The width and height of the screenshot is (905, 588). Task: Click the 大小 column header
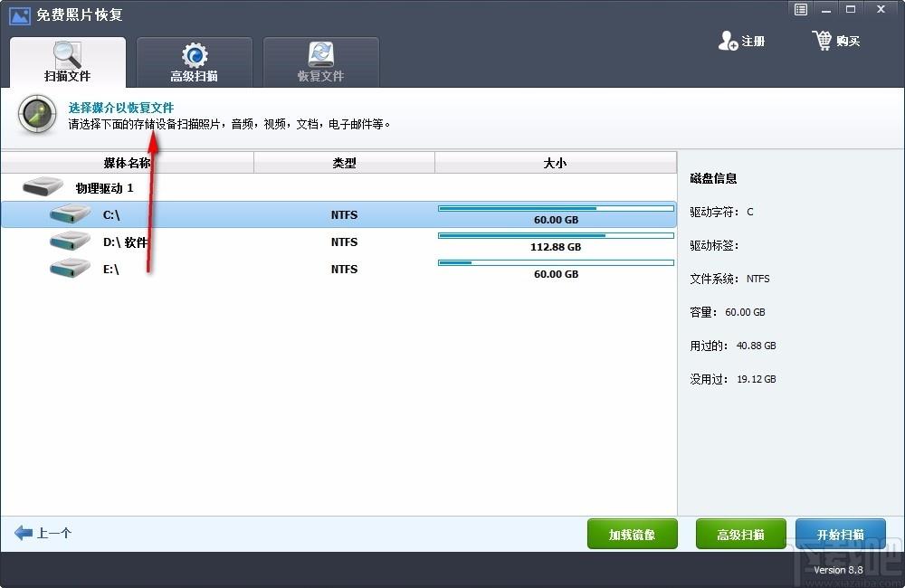click(555, 163)
